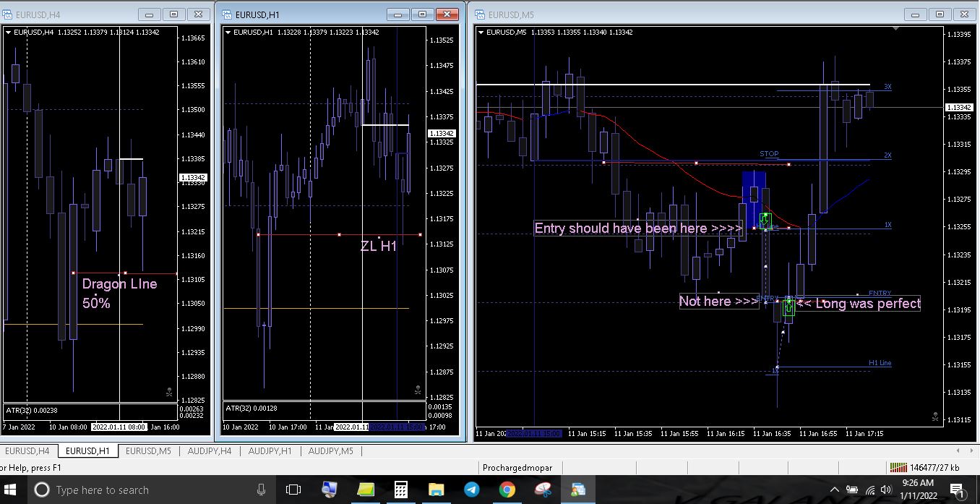Maximize the EURUSD,H1 chart window
Image resolution: width=980 pixels, height=504 pixels.
click(x=423, y=14)
